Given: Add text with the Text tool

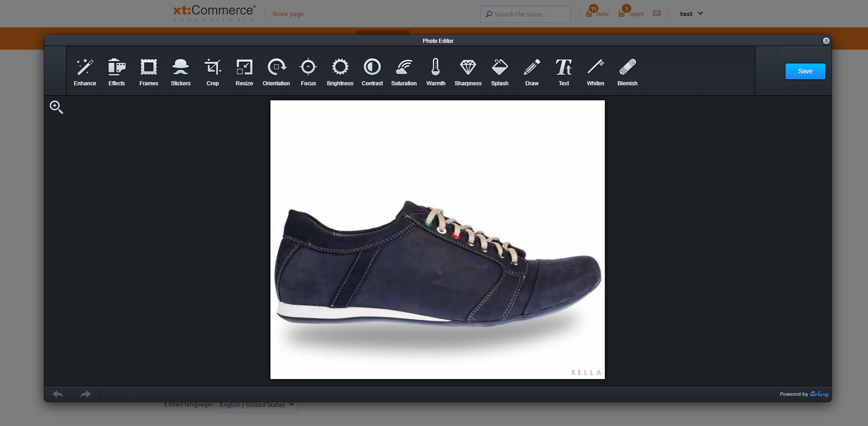Looking at the screenshot, I should click(564, 72).
